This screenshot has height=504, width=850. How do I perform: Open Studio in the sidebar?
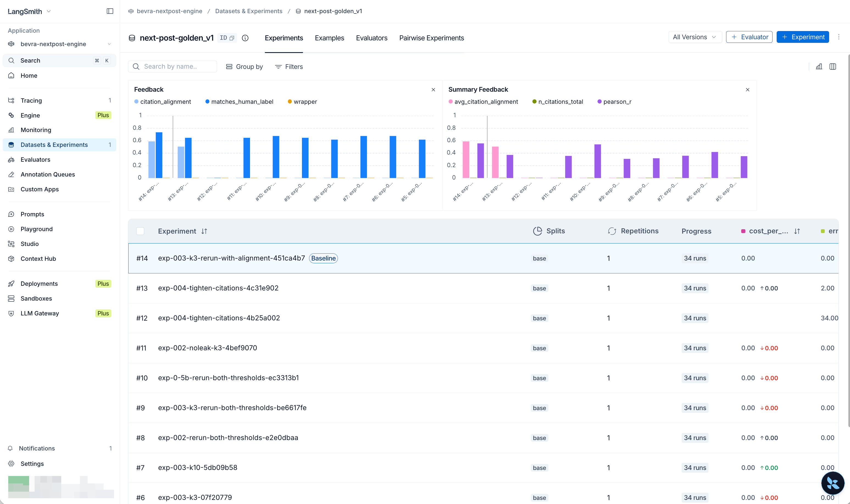[x=59, y=244]
